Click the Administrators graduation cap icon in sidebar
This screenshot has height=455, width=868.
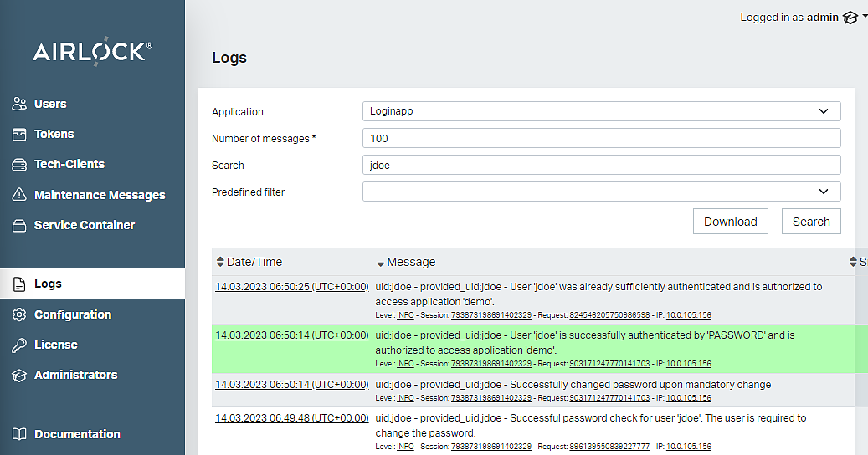pos(19,376)
